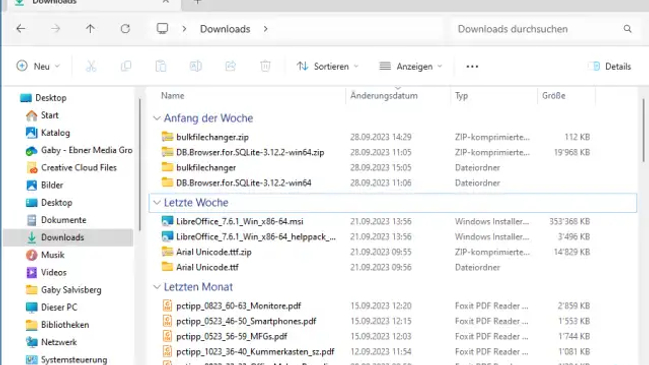Screen dimensions: 649x365
Task: Click the file list vertical scrollbar
Action: coord(643,130)
